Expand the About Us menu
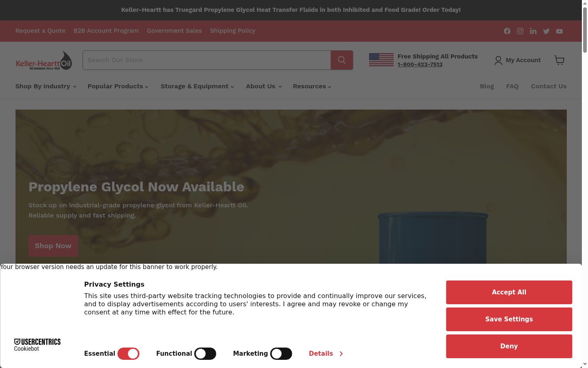 point(264,86)
